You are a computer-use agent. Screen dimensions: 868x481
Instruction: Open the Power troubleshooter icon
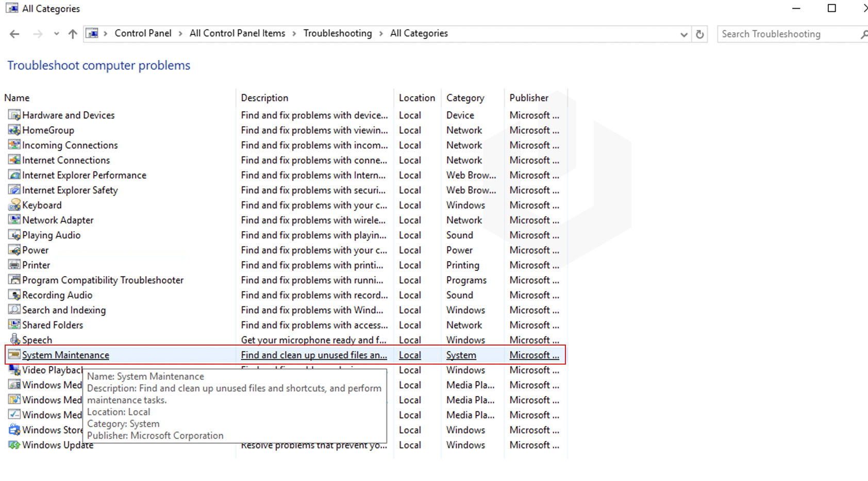14,250
